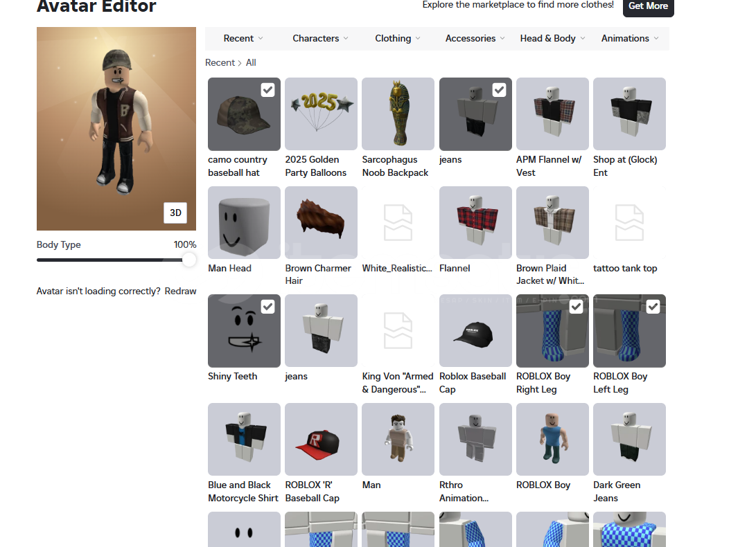Click the Recent breadcrumb link

coord(220,62)
